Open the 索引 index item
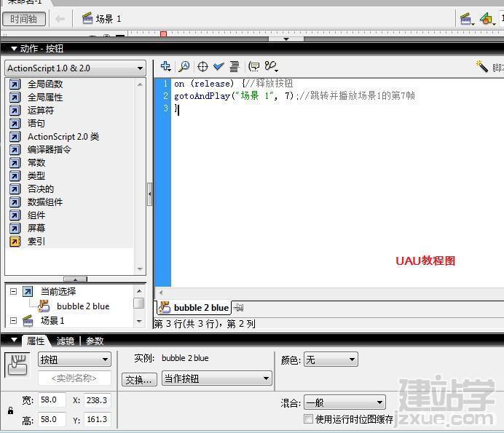Screen dimensions: 504x433 (x=36, y=241)
